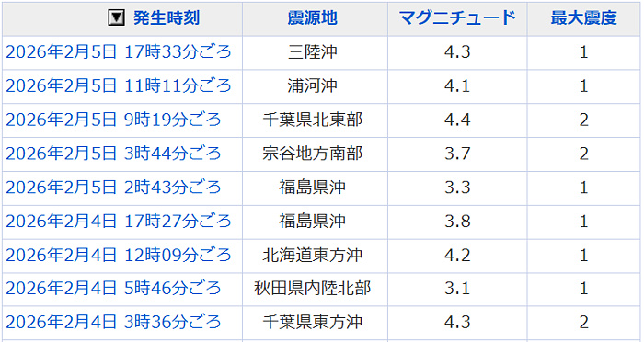Open 2026年2月4日 3時36分ごろ earthquake entry
The image size is (644, 342).
tap(113, 322)
